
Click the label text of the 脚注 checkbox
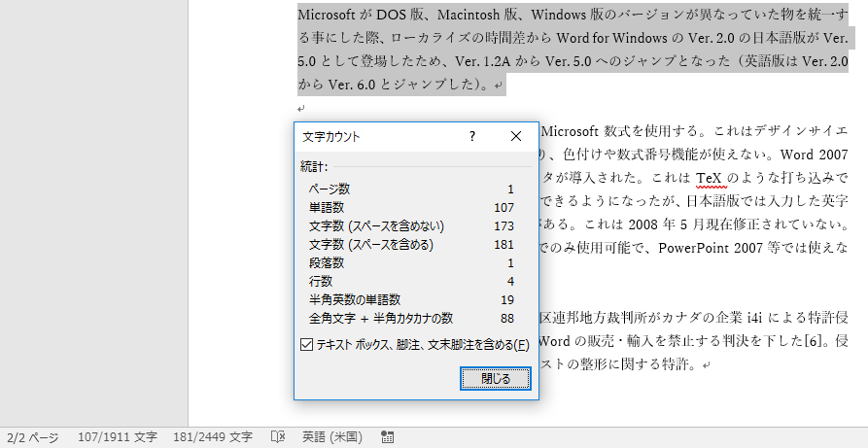pos(423,345)
